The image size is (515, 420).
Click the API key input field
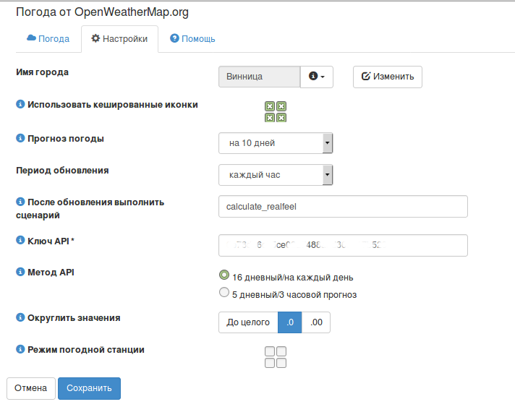(343, 246)
